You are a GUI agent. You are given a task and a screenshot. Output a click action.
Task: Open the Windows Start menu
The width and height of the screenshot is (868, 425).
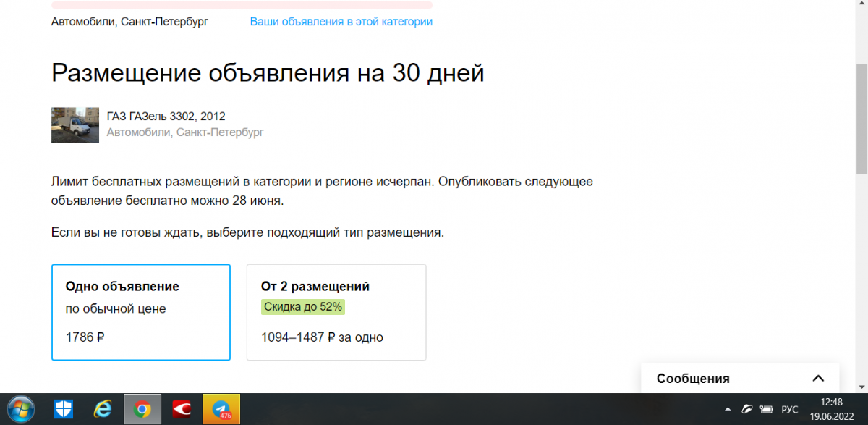click(x=20, y=410)
